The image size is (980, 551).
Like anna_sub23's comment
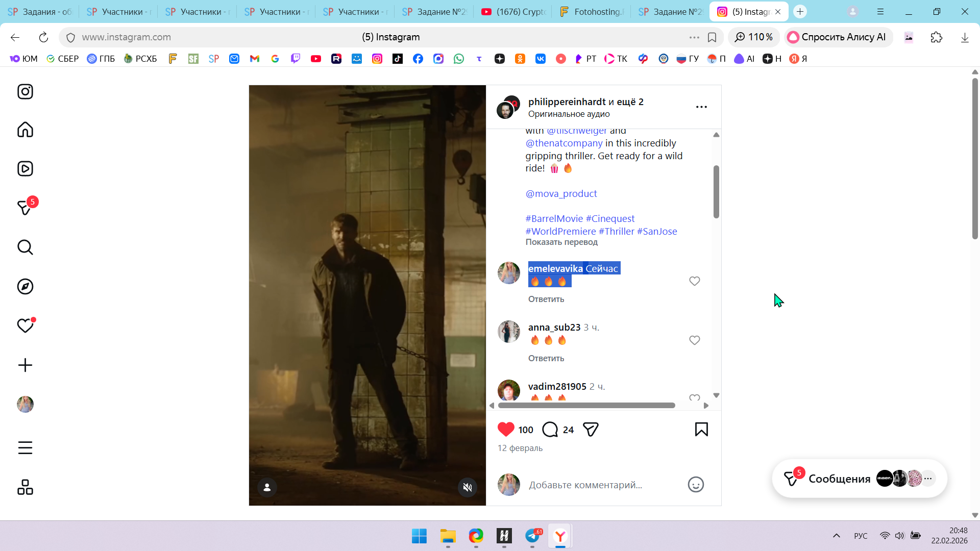694,340
